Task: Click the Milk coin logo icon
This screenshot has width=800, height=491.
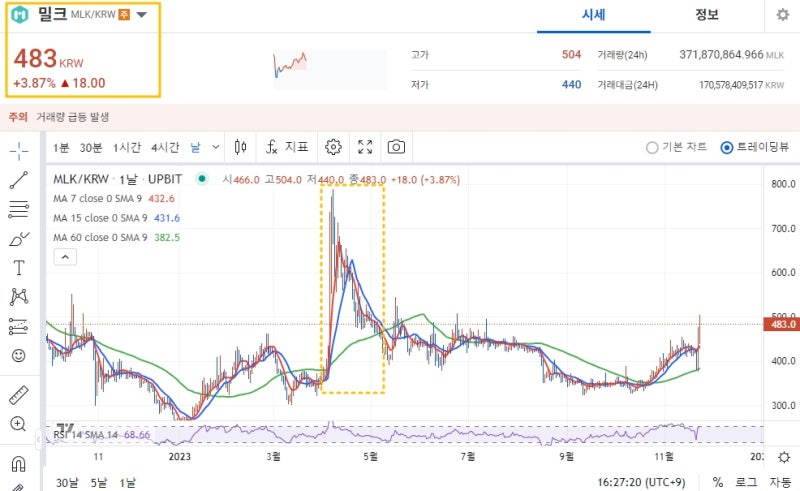Action: point(20,15)
